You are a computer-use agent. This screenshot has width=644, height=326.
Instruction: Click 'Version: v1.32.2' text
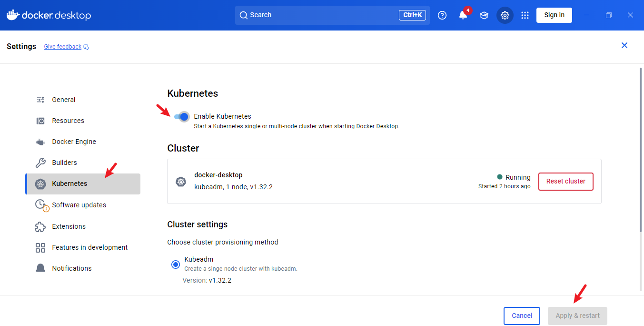(x=207, y=280)
